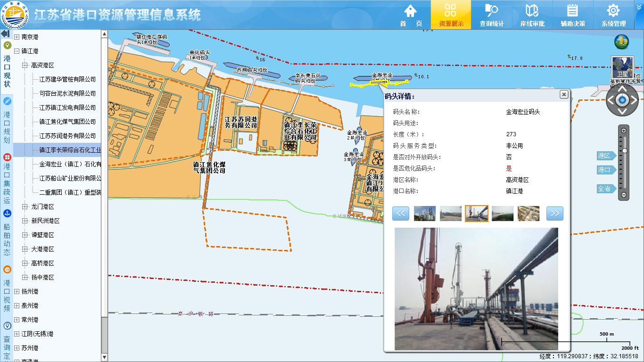Viewport: 644px width, 362px height.
Task: Collapse the 镇江港 tree node
Action: (17, 51)
